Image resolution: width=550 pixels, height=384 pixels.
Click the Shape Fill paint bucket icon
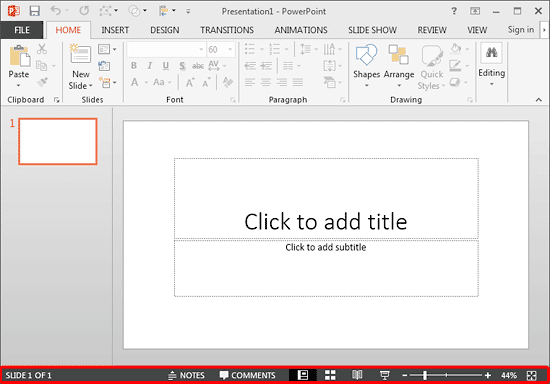pyautogui.click(x=455, y=49)
